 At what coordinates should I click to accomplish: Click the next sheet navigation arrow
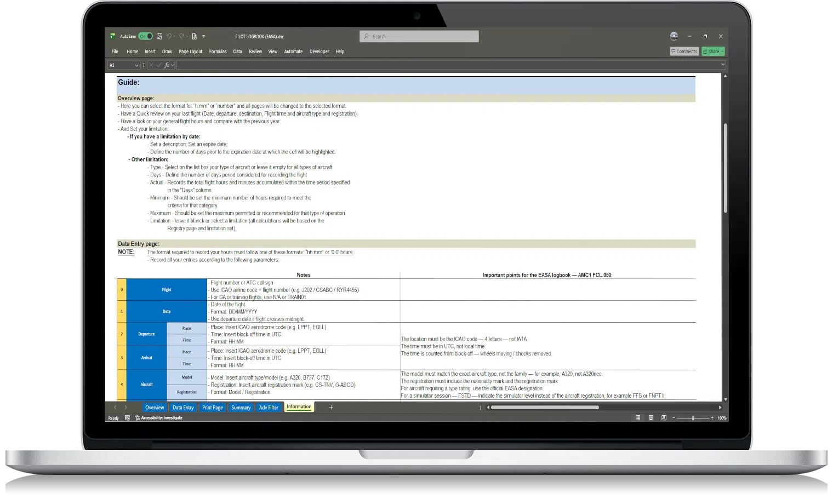click(x=125, y=408)
